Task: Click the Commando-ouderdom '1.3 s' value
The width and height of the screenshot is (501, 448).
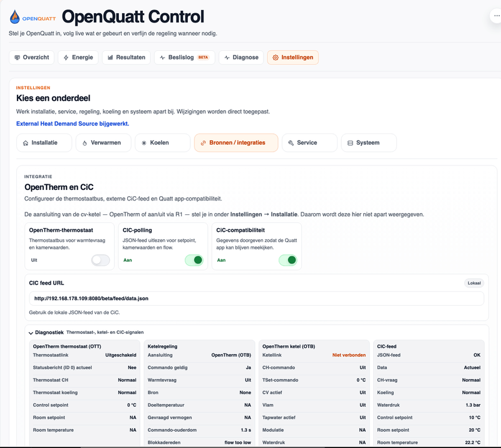Action: [245, 430]
